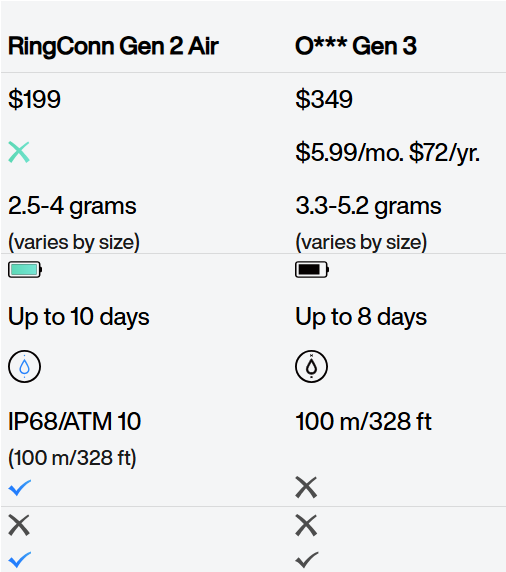This screenshot has width=506, height=572.
Task: Click the 'Up to 8 days' battery text
Action: pos(361,317)
